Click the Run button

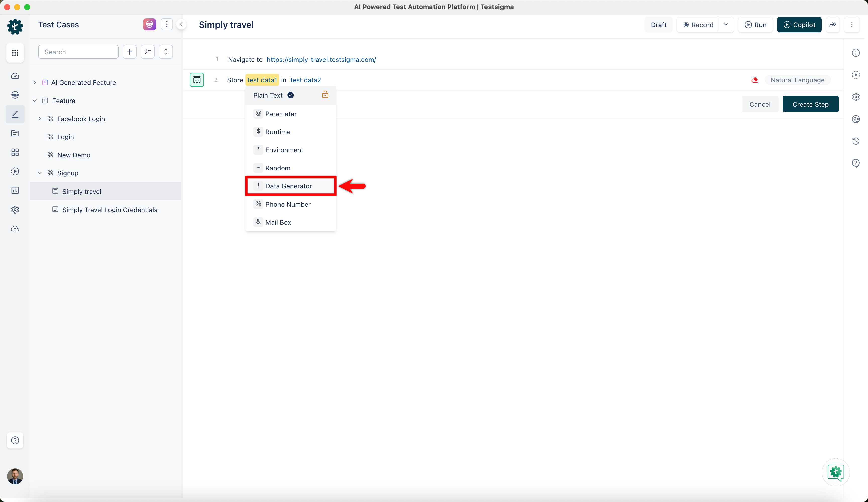(x=755, y=25)
